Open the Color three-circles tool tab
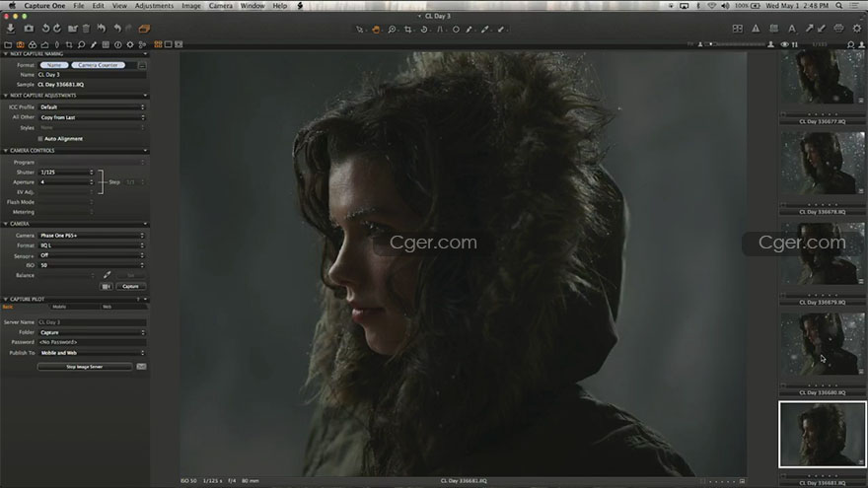Image resolution: width=868 pixels, height=488 pixels. pos(33,44)
